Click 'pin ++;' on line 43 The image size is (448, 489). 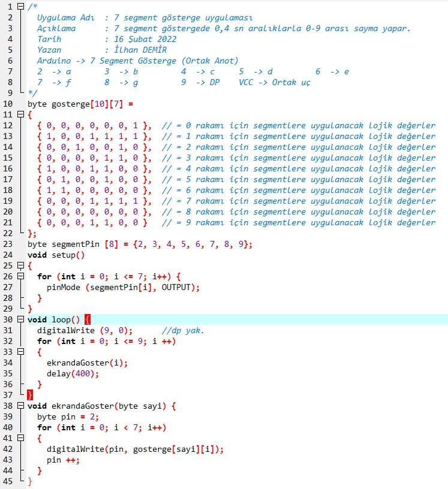tap(64, 460)
